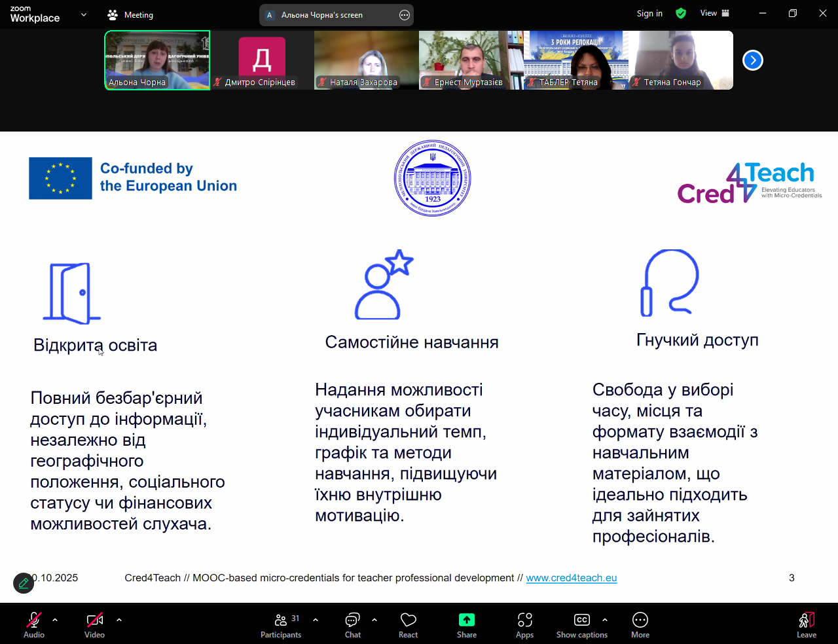Viewport: 838px width, 644px height.
Task: Open the Chat panel
Action: pos(352,624)
